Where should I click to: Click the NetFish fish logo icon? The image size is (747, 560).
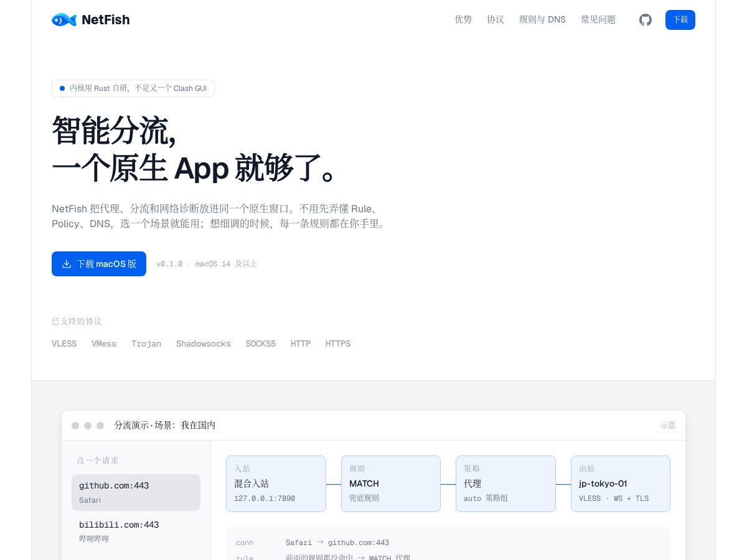[64, 20]
